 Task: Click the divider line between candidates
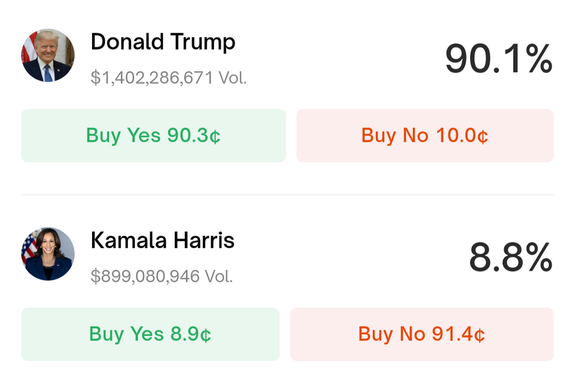tap(287, 195)
